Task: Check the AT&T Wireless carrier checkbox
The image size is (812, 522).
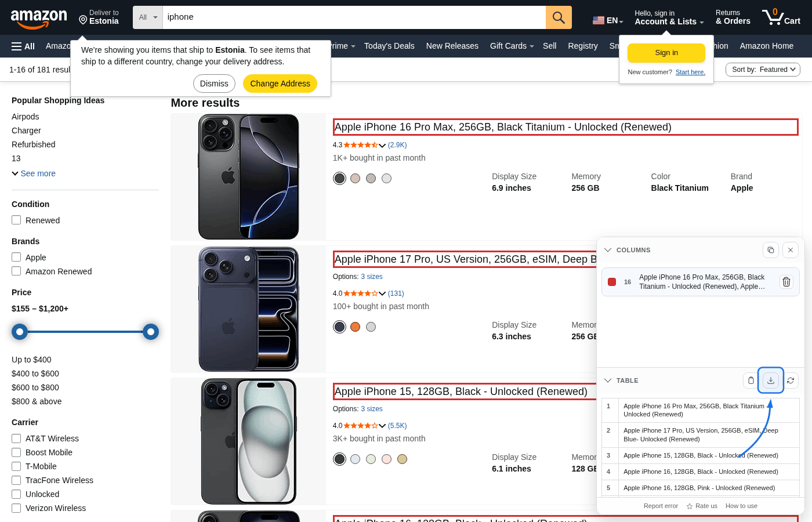Action: pyautogui.click(x=16, y=438)
